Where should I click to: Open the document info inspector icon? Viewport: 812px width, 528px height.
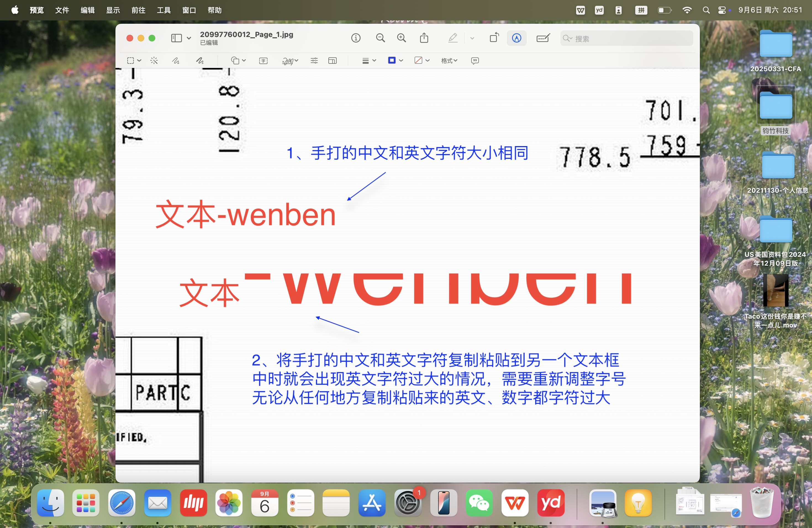click(x=355, y=38)
